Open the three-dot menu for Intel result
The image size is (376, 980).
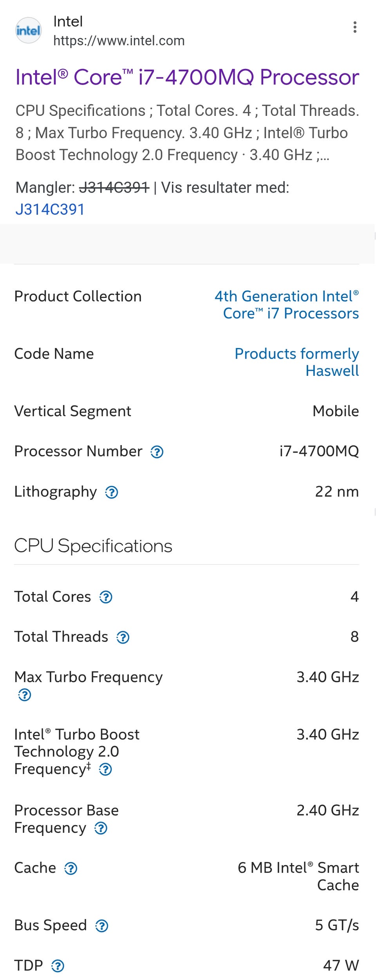pyautogui.click(x=354, y=27)
